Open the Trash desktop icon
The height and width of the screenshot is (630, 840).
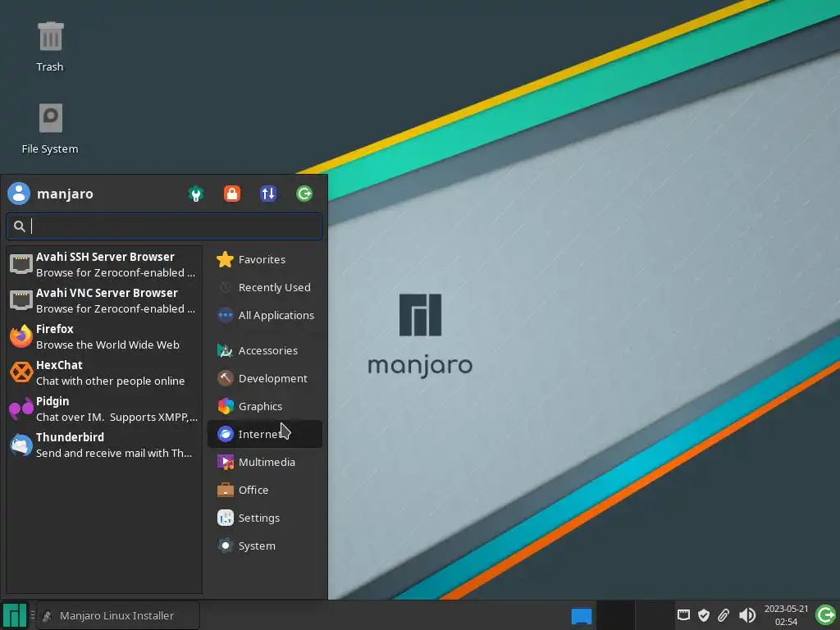click(50, 46)
